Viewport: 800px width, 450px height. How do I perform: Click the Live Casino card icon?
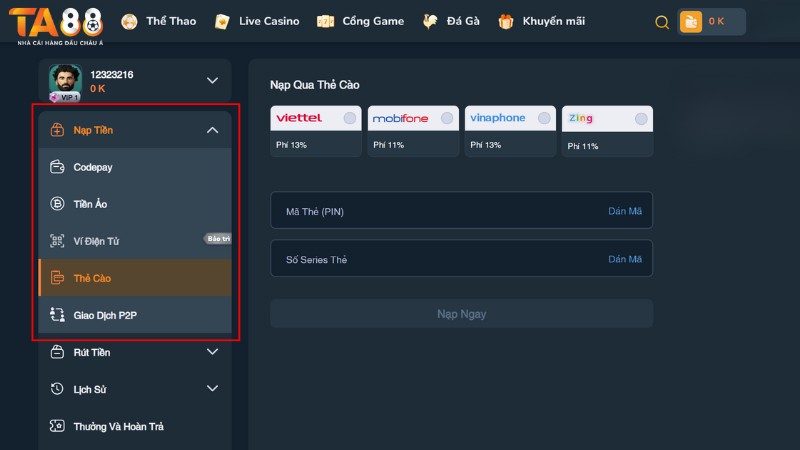[x=222, y=21]
